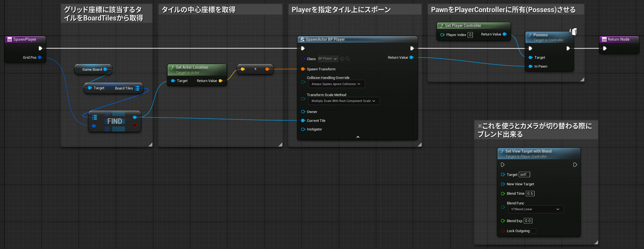The image size is (644, 249).
Task: Click FIND node red boolean output pin
Action: (x=135, y=125)
